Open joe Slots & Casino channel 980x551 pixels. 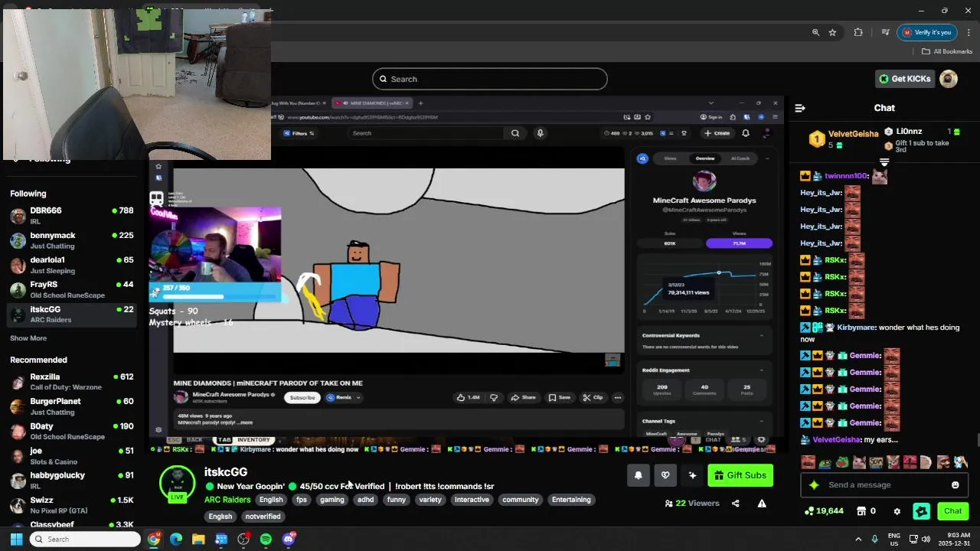click(x=72, y=456)
